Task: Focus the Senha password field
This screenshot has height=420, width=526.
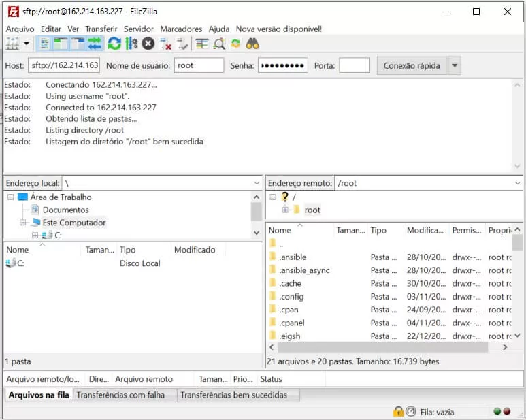Action: (x=283, y=65)
